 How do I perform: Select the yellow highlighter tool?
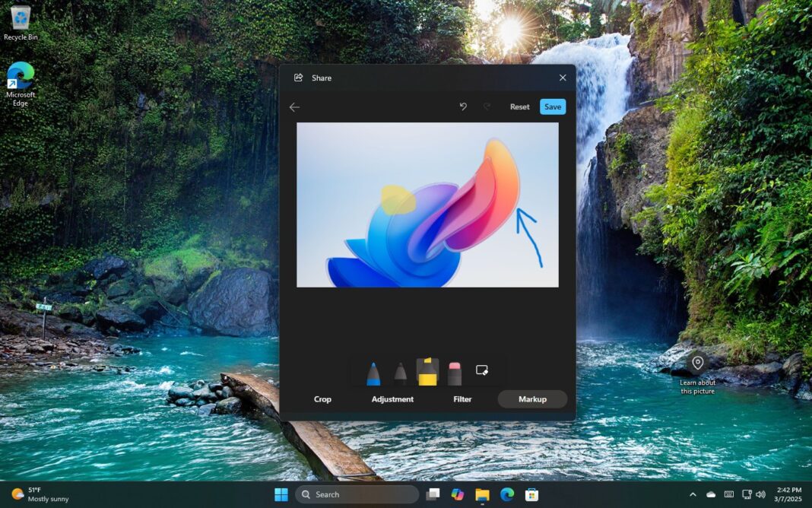(428, 371)
